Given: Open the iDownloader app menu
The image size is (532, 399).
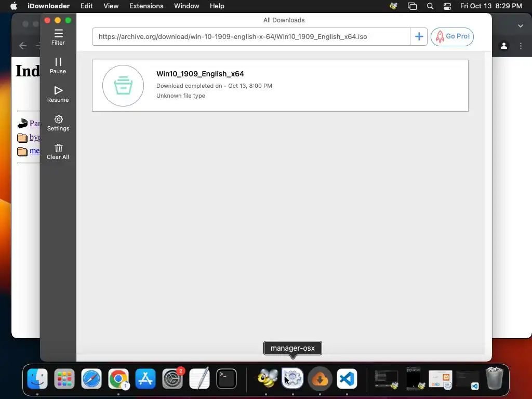Looking at the screenshot, I should click(x=48, y=6).
